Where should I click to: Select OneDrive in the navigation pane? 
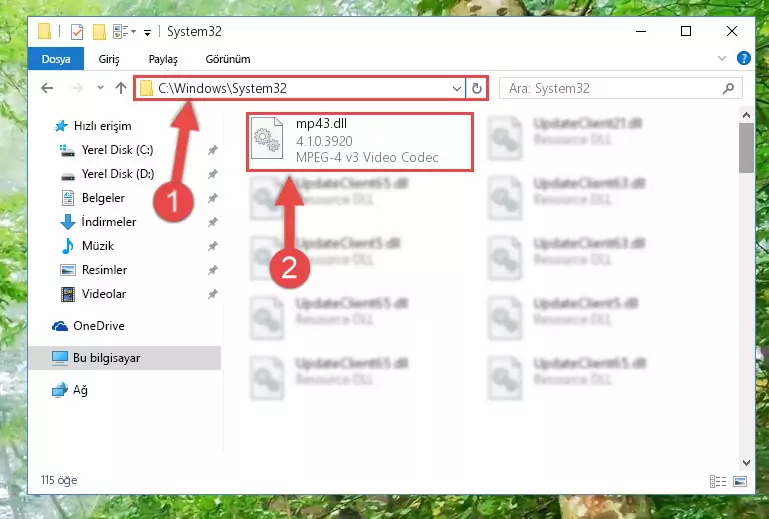pyautogui.click(x=88, y=326)
